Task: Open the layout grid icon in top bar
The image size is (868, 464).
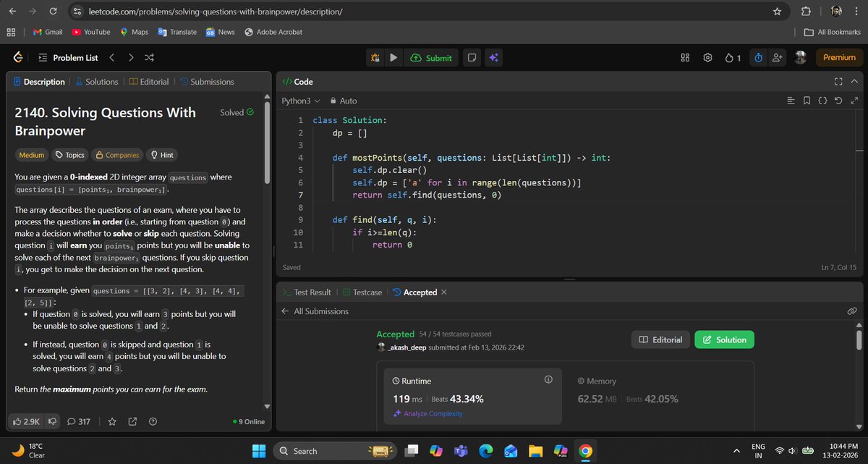Action: [x=685, y=58]
